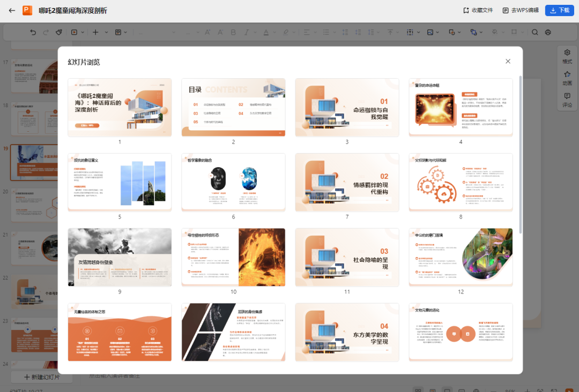Select slide 9 友情跨越身份壁垒 thumbnail
This screenshot has width=579, height=392.
click(x=120, y=258)
